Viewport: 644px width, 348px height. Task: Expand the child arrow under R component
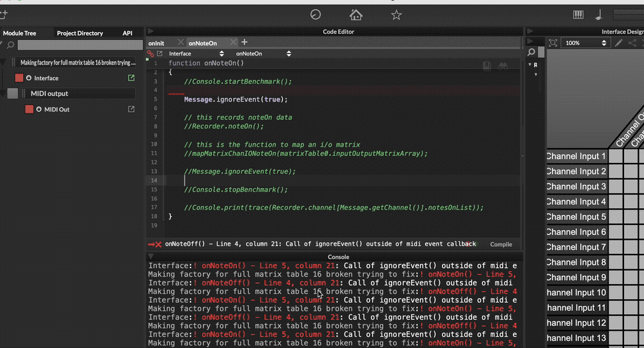tap(536, 74)
